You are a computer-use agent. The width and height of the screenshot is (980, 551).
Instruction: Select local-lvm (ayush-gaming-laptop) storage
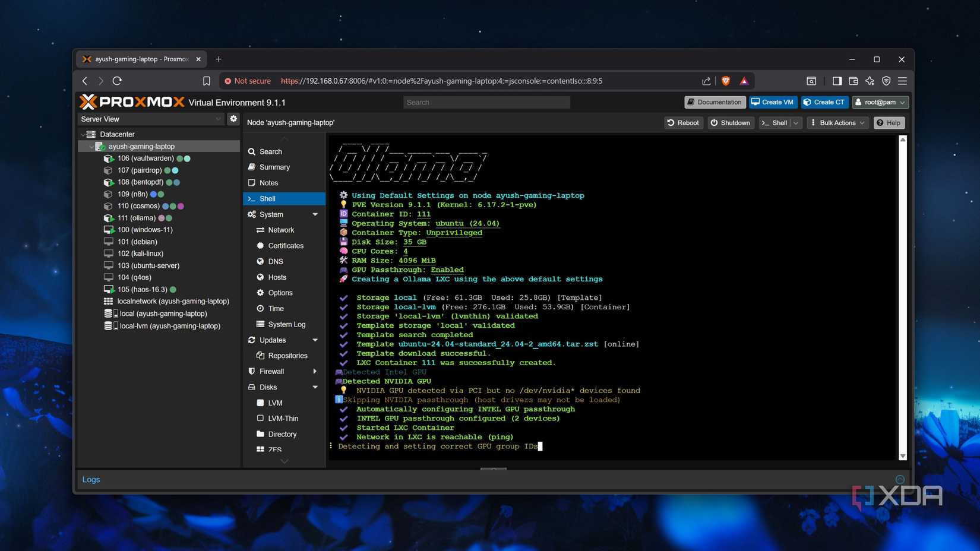pyautogui.click(x=170, y=326)
